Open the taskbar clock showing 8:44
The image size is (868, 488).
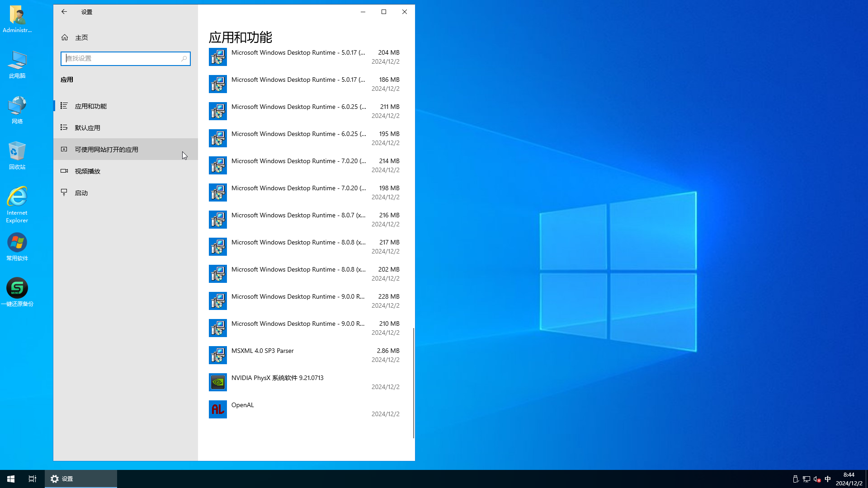point(849,479)
